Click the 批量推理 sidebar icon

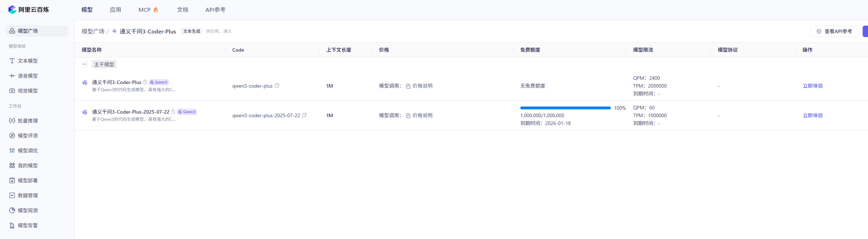[x=12, y=121]
